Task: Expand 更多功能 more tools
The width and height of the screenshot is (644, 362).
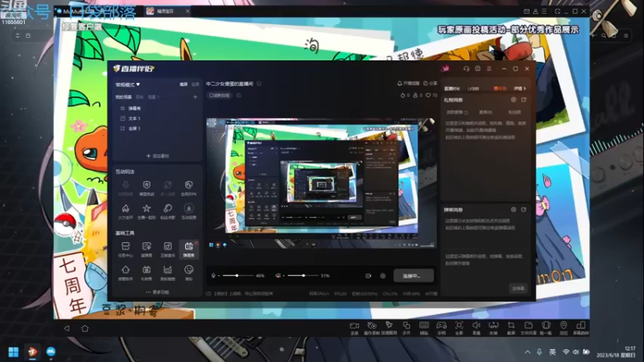Action: [158, 292]
